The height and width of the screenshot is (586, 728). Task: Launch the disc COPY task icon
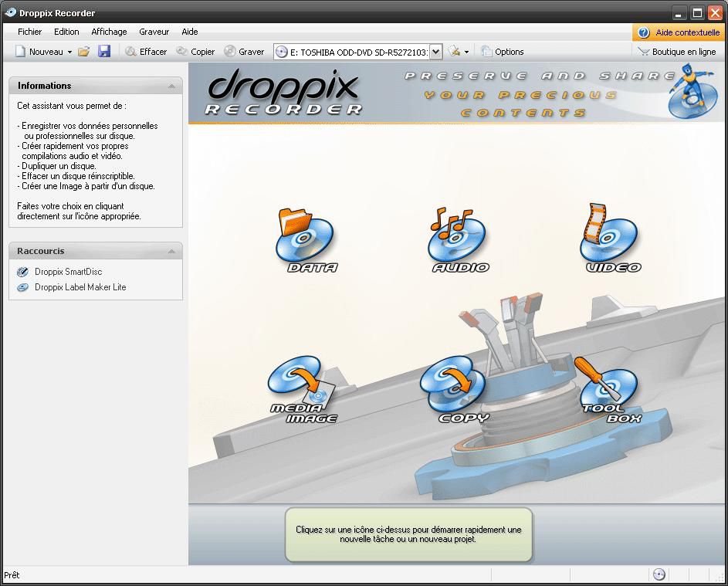456,390
